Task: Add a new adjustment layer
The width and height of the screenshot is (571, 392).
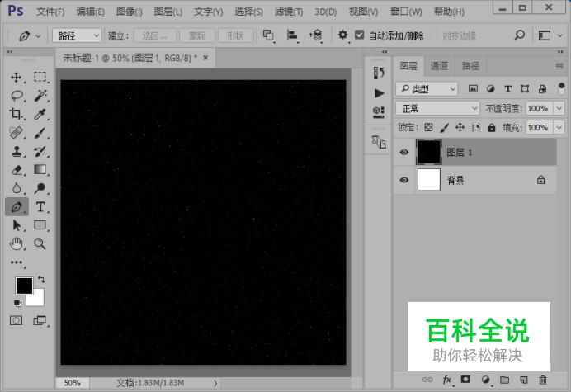Action: 485,380
